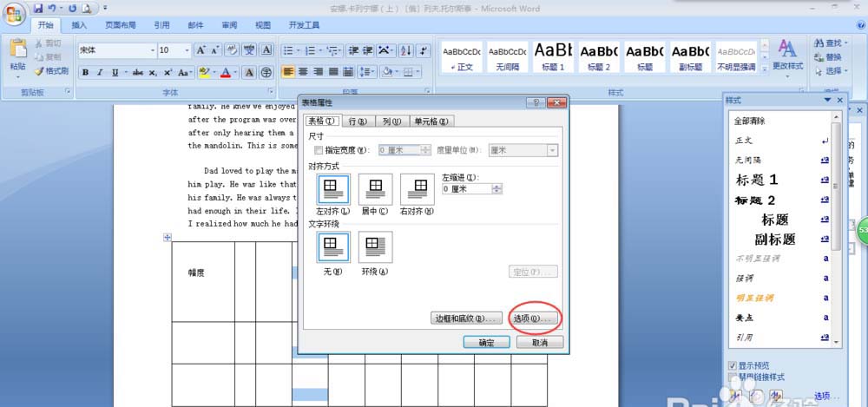The width and height of the screenshot is (868, 407).
Task: Toggle Italic formatting
Action: tap(100, 73)
